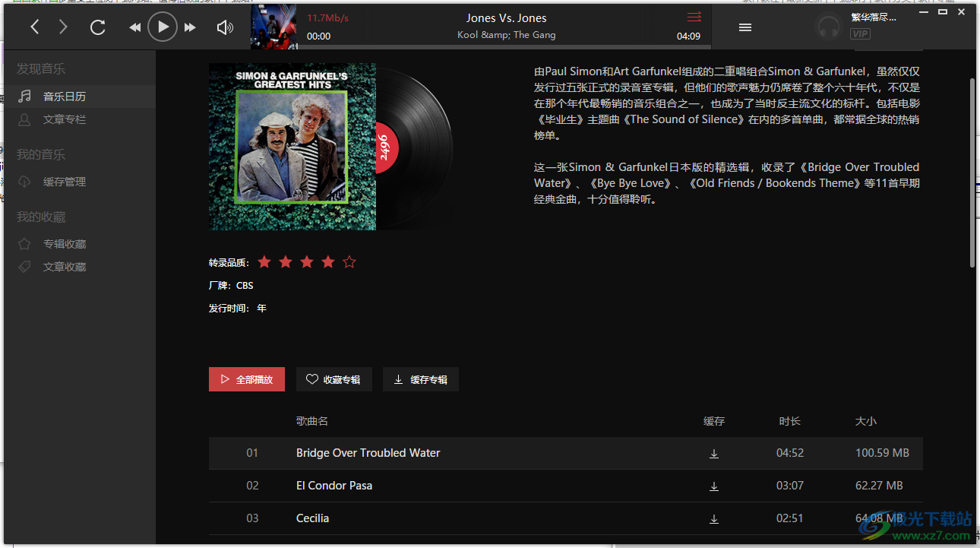This screenshot has width=980, height=548.
Task: Click the tag icon beside 文章收藏
Action: [x=25, y=267]
